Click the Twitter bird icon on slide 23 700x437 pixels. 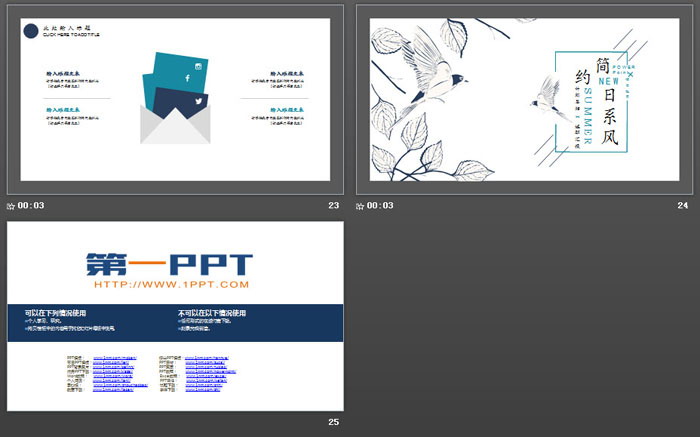point(197,102)
